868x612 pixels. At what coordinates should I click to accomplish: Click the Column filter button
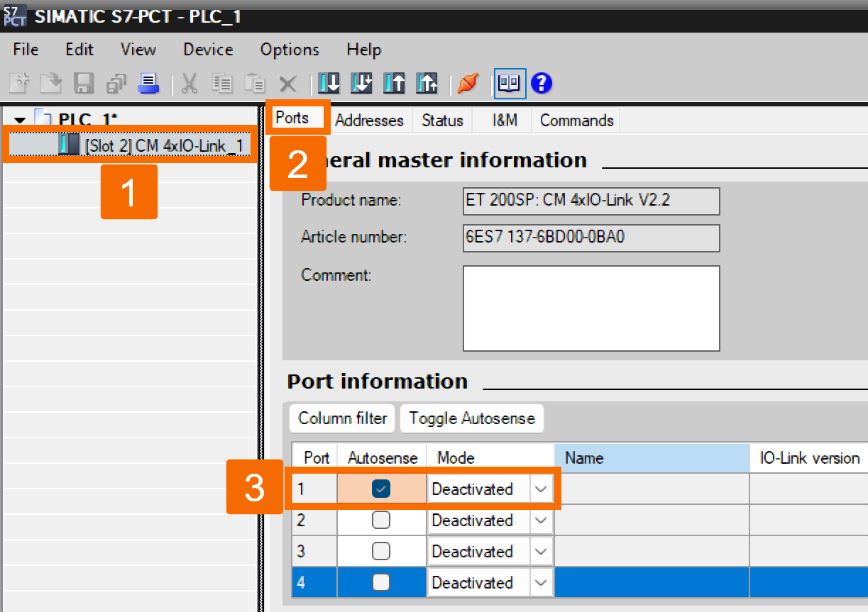[x=343, y=418]
